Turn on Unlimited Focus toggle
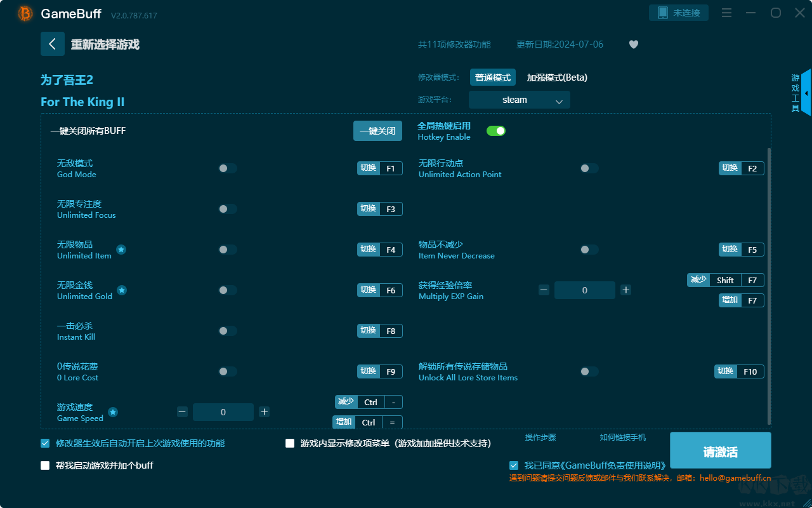This screenshot has height=508, width=812. [228, 209]
